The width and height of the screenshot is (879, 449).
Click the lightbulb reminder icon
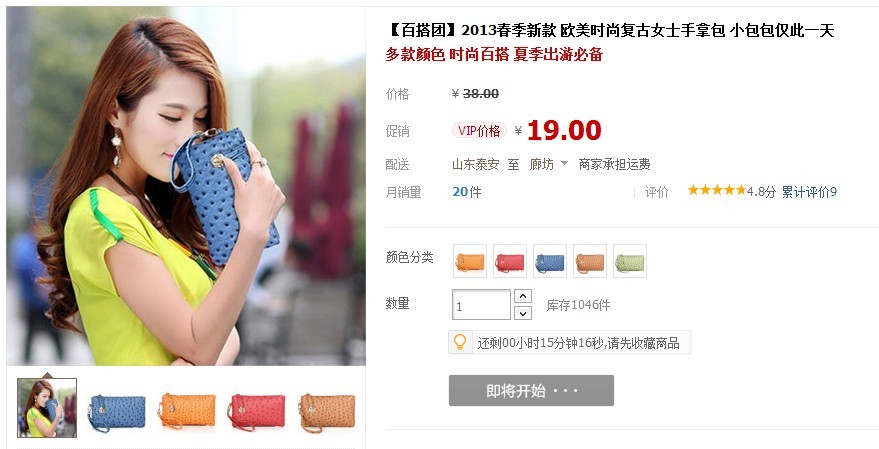(460, 342)
